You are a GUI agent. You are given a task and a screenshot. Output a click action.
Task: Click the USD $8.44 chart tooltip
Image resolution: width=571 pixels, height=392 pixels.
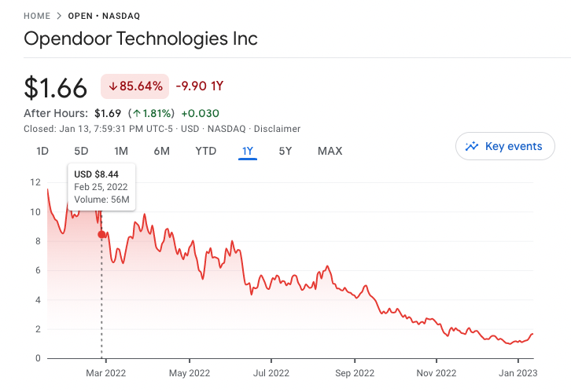click(102, 186)
